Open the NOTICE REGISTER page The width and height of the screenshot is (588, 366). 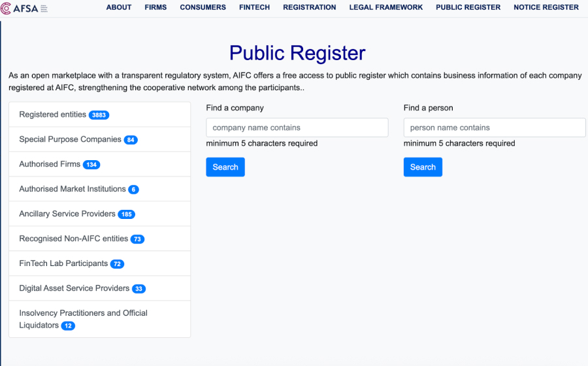coord(546,8)
